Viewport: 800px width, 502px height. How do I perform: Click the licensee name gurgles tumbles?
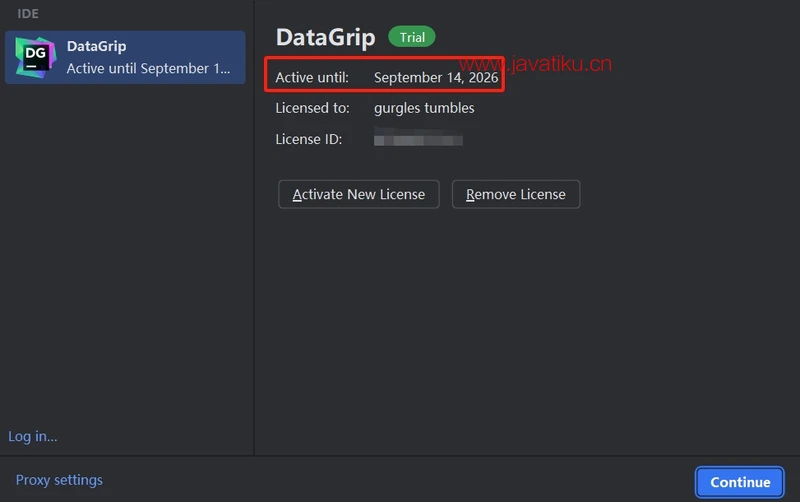(424, 108)
